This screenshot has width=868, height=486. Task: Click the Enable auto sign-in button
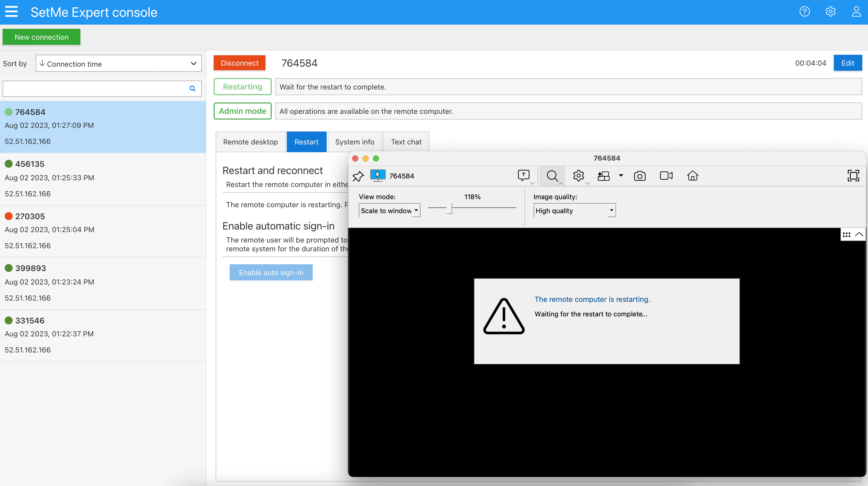271,272
